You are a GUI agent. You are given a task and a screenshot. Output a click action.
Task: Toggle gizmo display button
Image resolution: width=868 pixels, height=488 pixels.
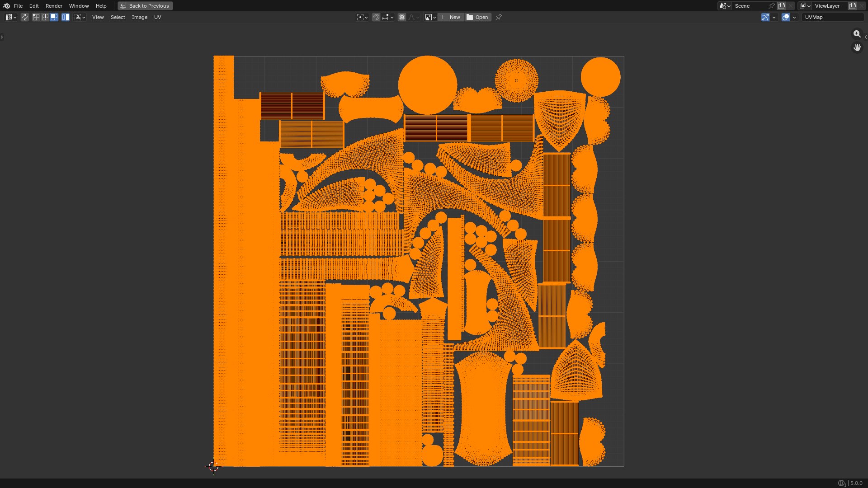pos(765,17)
